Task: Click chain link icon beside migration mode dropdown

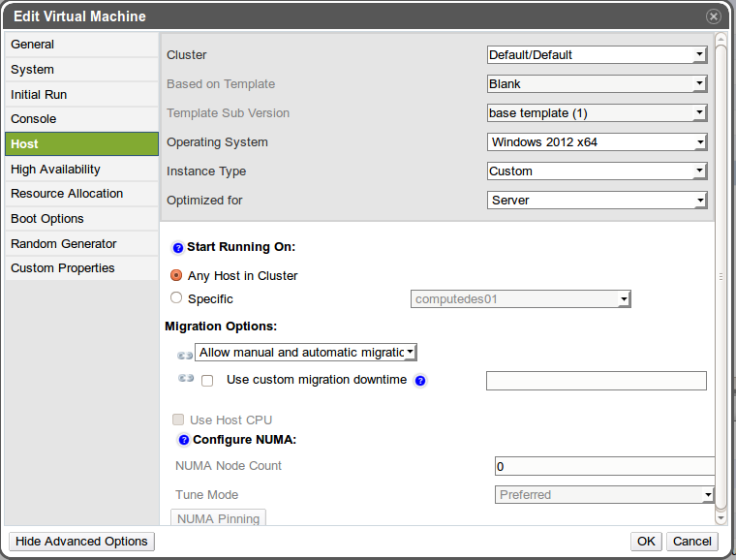Action: pyautogui.click(x=185, y=355)
